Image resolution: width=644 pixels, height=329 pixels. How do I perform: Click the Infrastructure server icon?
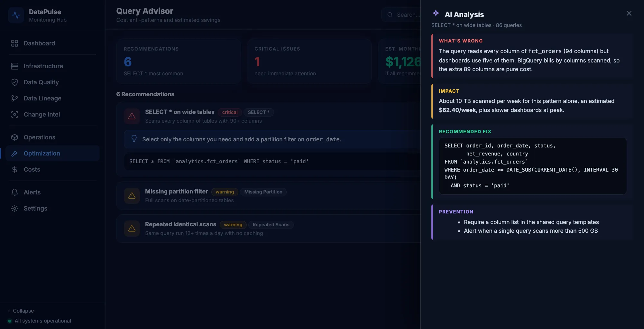[x=14, y=66]
